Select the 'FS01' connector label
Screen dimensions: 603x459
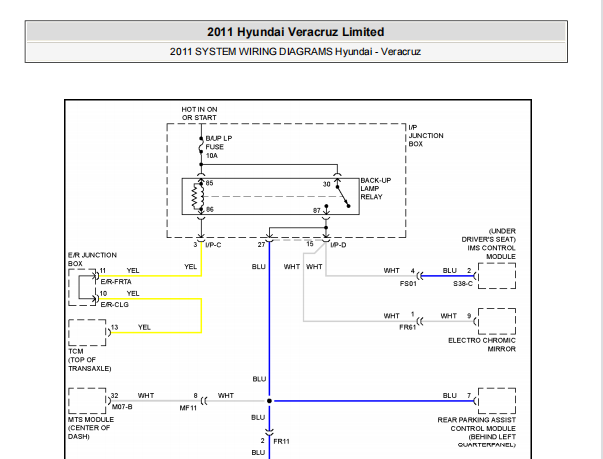point(408,284)
